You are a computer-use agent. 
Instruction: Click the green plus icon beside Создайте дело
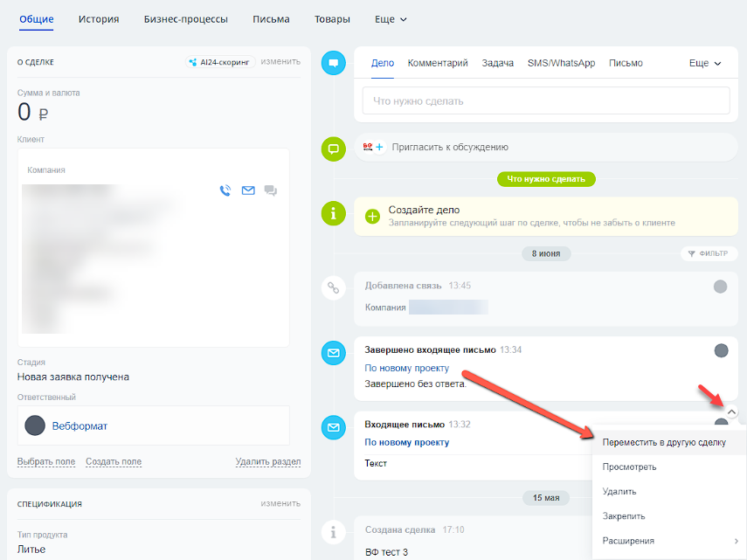tap(372, 216)
